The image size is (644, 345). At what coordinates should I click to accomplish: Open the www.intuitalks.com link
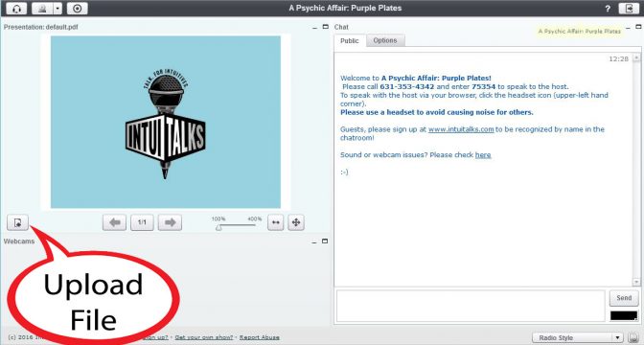pyautogui.click(x=461, y=129)
